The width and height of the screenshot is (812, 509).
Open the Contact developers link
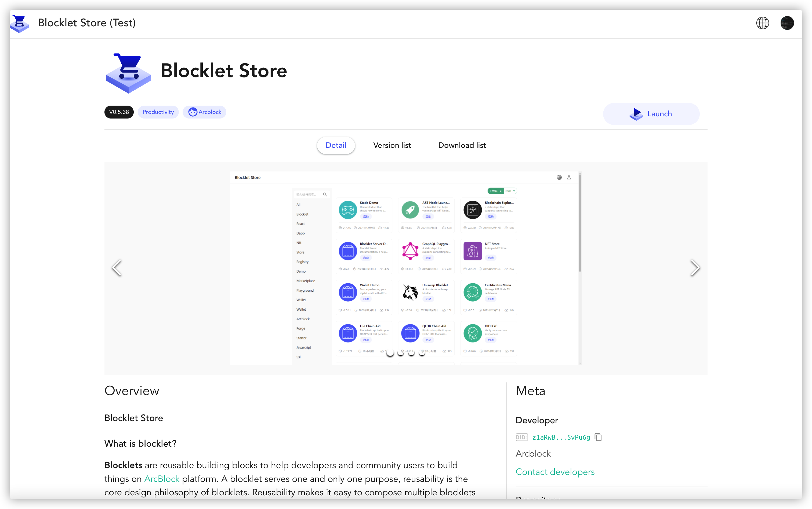click(x=555, y=472)
